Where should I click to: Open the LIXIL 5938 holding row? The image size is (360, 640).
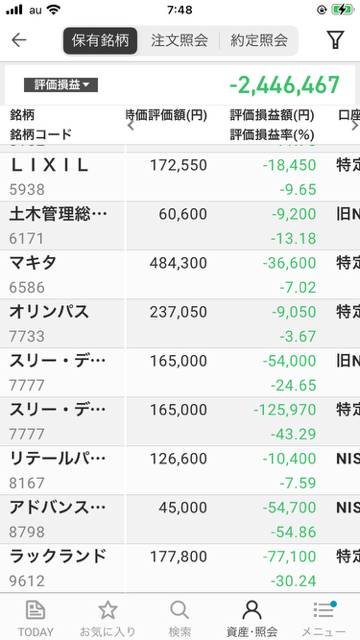tap(180, 177)
